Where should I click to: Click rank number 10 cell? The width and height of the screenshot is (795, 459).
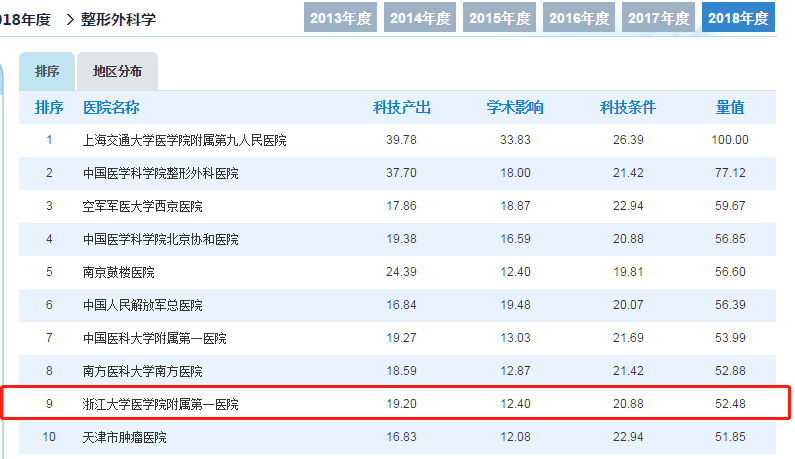pos(49,437)
